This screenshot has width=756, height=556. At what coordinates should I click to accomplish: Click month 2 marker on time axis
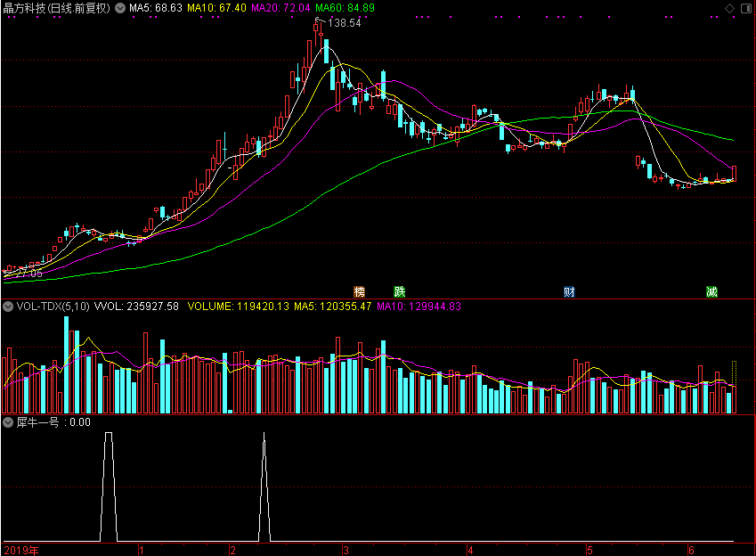(233, 551)
